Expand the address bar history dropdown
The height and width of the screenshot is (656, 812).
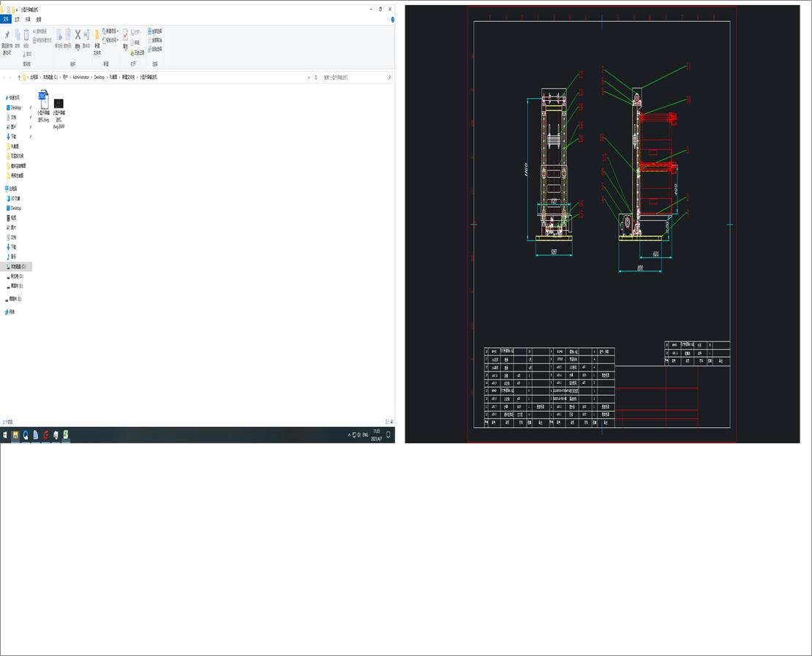pos(308,76)
